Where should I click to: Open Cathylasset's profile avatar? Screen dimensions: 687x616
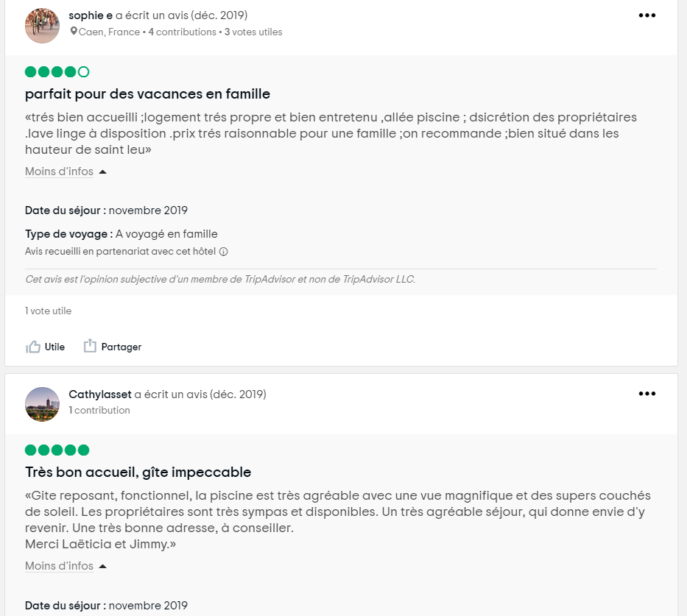tap(42, 404)
